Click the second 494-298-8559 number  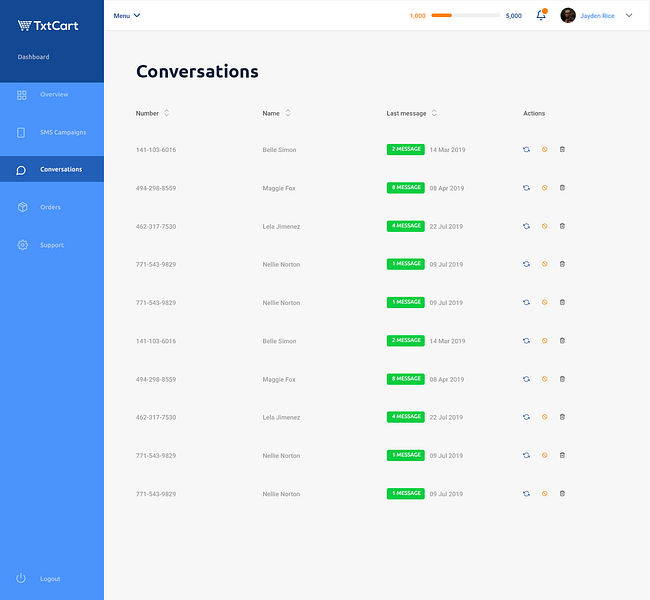[x=156, y=379]
